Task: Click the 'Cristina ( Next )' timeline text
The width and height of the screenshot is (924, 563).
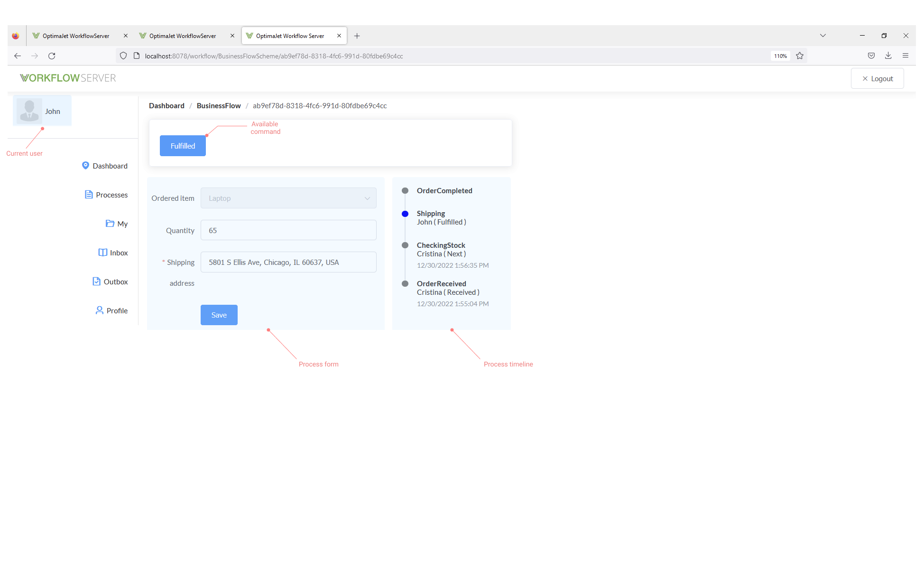Action: coord(442,253)
